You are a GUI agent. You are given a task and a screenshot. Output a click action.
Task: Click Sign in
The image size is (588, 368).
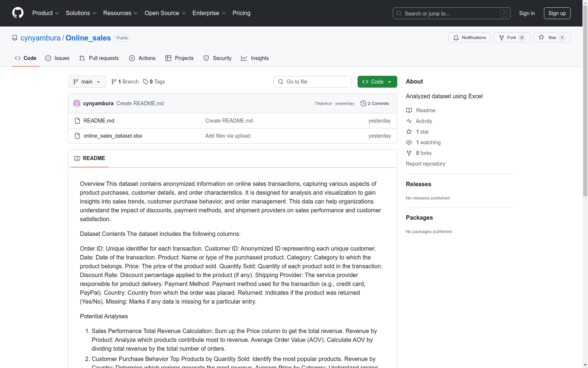coord(527,13)
